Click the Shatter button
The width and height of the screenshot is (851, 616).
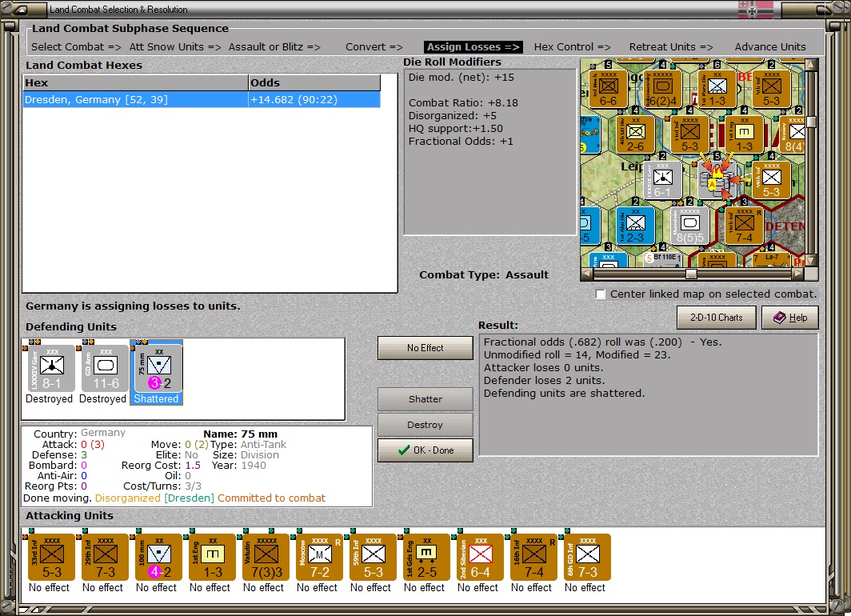click(425, 399)
